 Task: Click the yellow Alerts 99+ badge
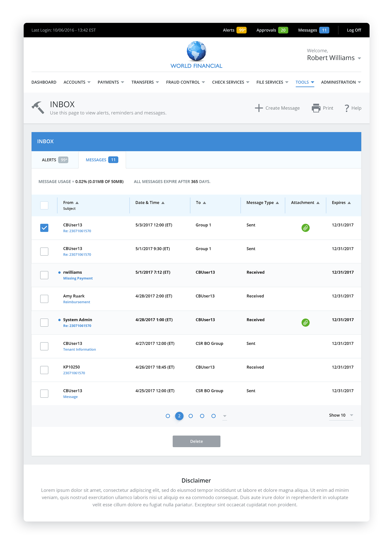point(241,30)
